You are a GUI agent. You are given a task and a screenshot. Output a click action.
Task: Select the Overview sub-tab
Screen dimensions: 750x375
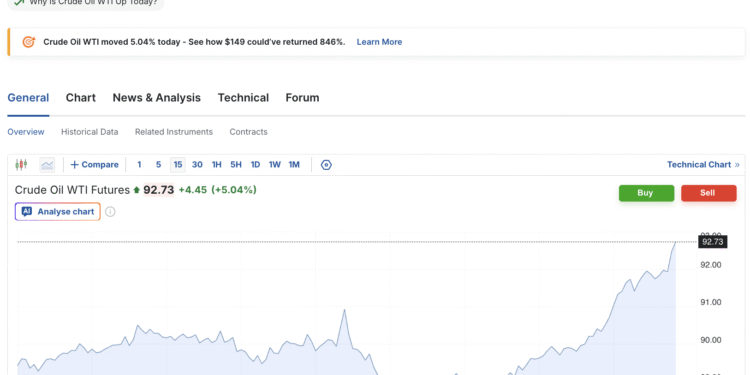pyautogui.click(x=26, y=132)
